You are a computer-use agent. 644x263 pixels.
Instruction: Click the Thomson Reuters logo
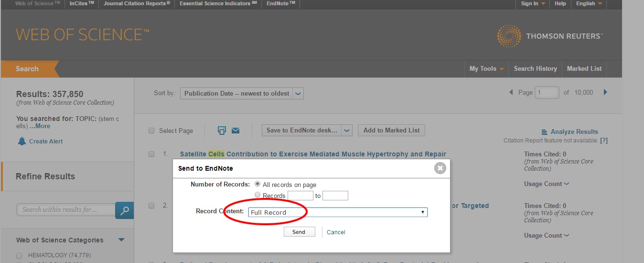pyautogui.click(x=550, y=36)
